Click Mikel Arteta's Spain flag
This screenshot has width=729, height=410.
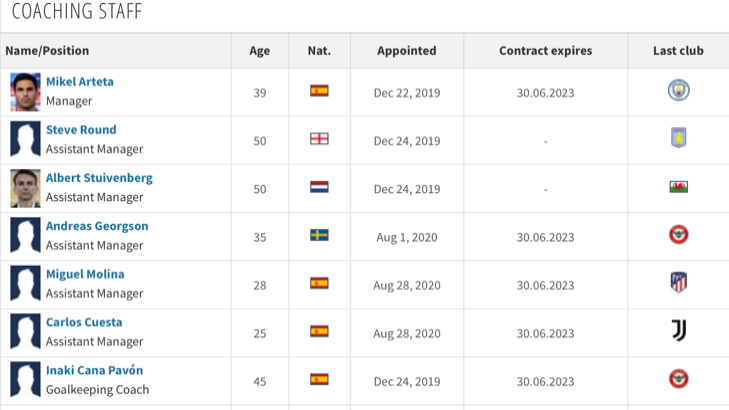coord(319,91)
